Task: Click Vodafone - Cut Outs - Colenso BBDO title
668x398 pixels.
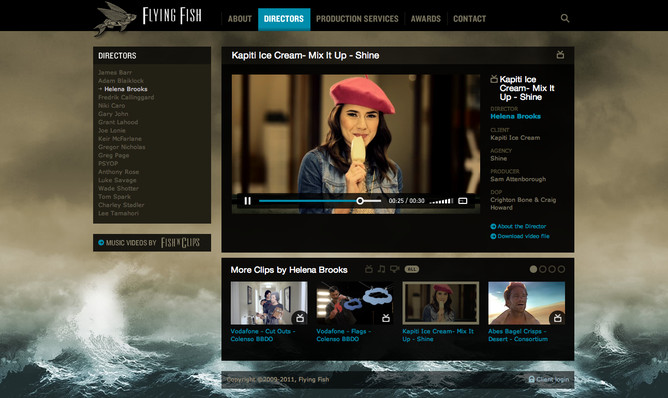Action: click(x=263, y=335)
